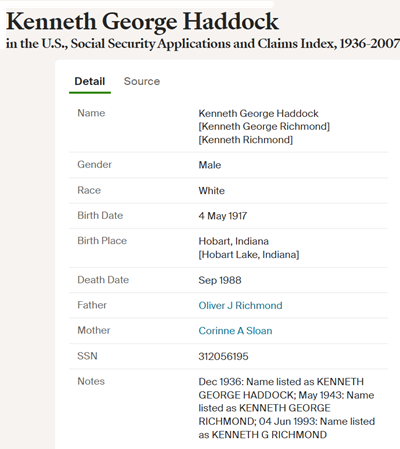Click the Gender field label
The height and width of the screenshot is (449, 400).
tap(94, 164)
